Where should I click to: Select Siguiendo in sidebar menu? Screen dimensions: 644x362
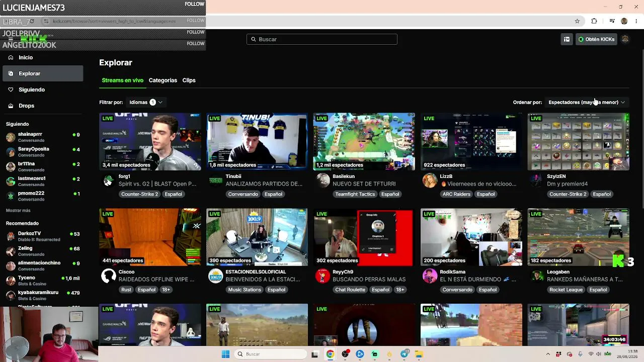(43, 89)
